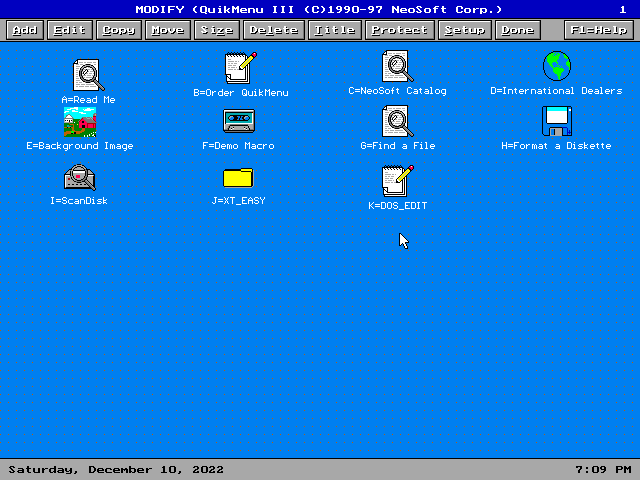Click the 'G=Find a File' label

pos(398,146)
